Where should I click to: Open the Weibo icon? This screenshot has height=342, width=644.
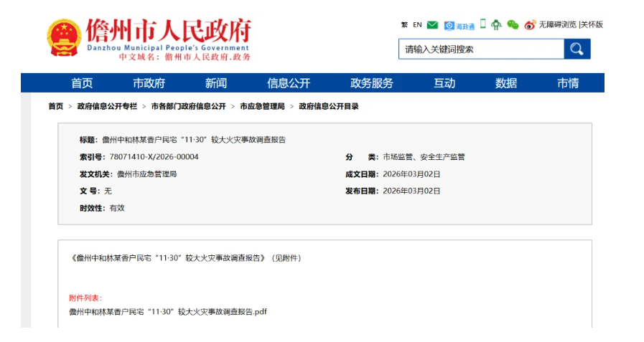point(530,25)
